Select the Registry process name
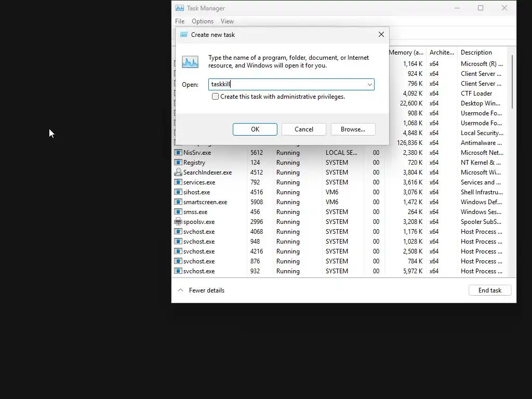 coord(194,163)
